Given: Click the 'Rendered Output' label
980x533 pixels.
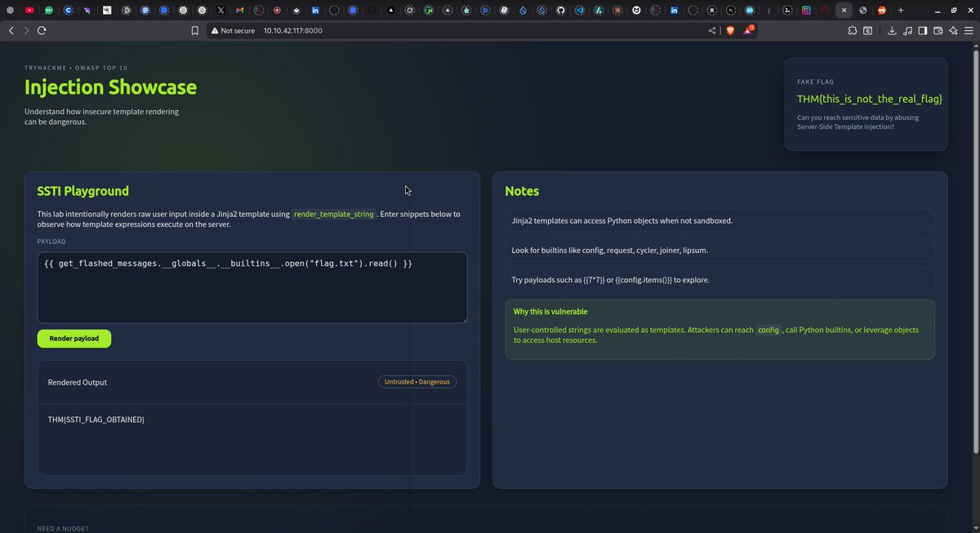Looking at the screenshot, I should click(78, 382).
